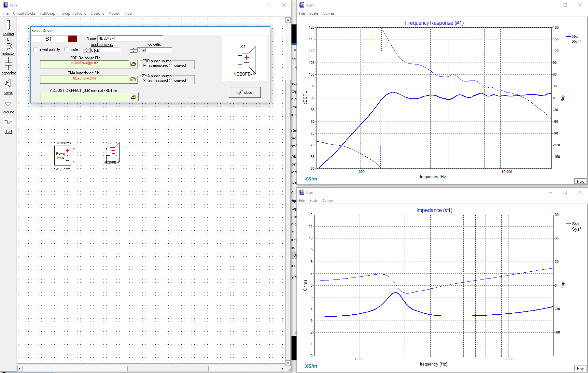Image resolution: width=588 pixels, height=373 pixels.
Task: Enable invert polarity checkbox
Action: (35, 50)
